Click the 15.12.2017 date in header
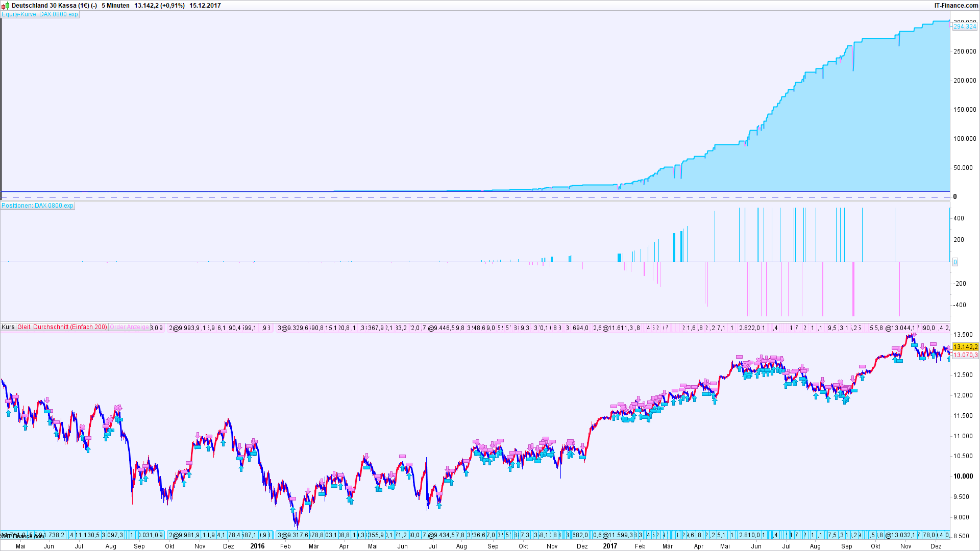980x551 pixels. (205, 6)
